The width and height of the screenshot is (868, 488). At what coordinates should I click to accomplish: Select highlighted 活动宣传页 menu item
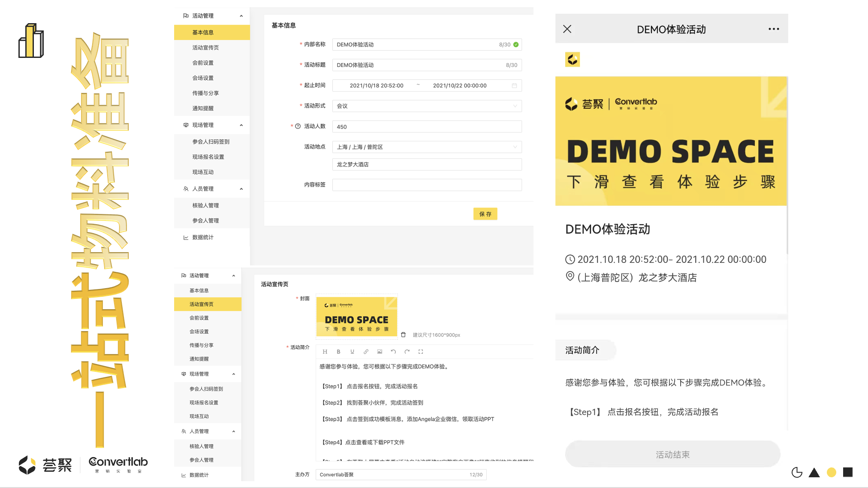(x=208, y=304)
